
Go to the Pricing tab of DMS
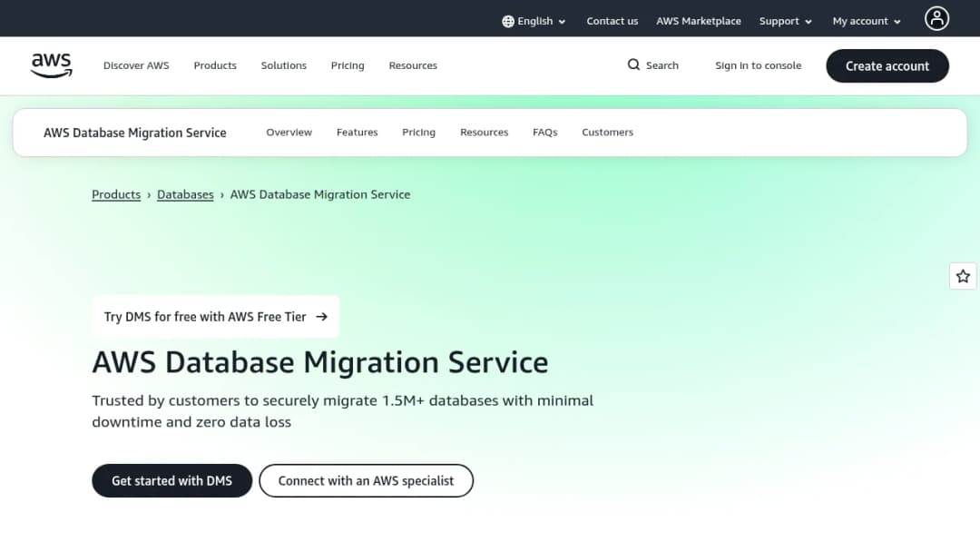point(418,133)
